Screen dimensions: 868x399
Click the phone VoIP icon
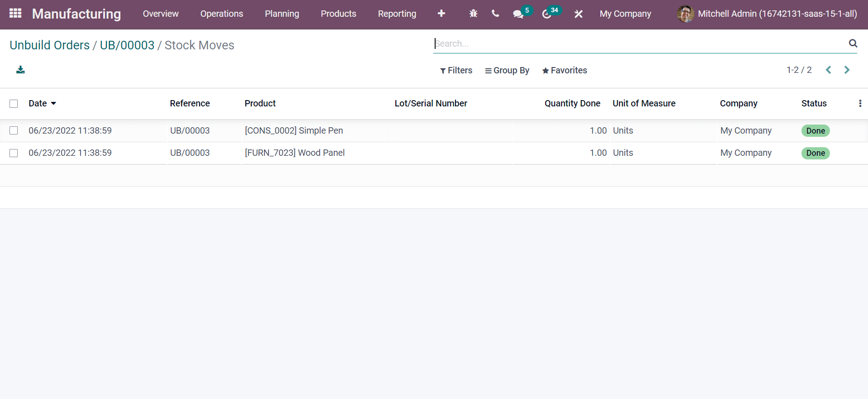495,14
